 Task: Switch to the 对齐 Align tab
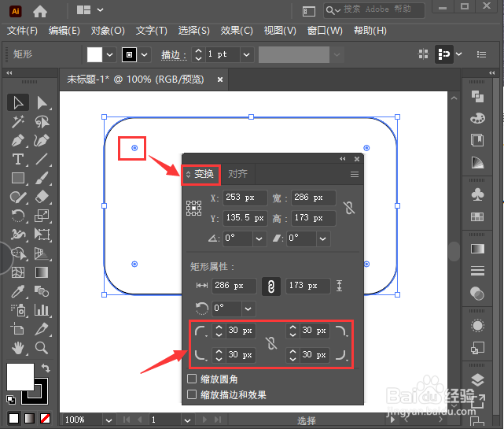click(237, 174)
